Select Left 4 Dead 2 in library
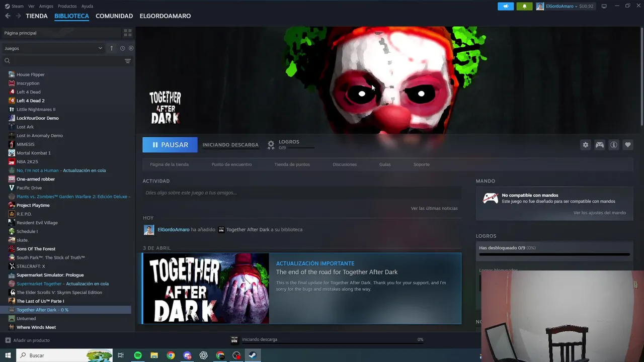This screenshot has height=362, width=644. 30,101
